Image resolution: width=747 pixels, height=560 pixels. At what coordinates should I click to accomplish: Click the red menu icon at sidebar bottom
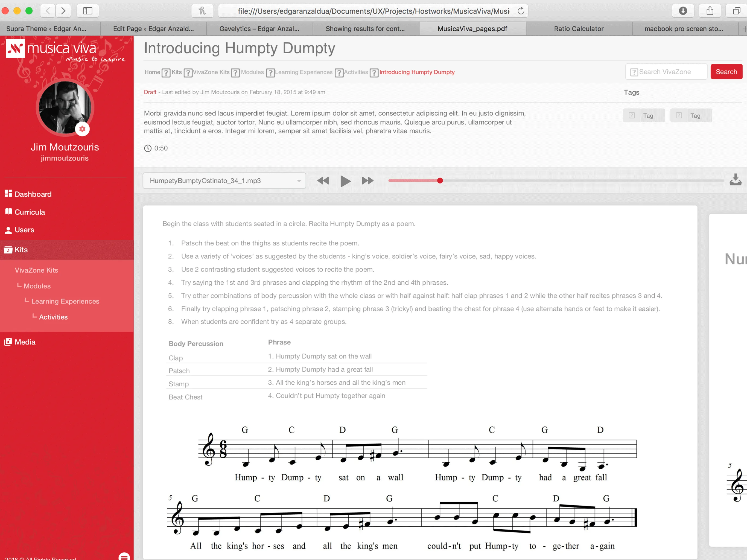point(124,557)
